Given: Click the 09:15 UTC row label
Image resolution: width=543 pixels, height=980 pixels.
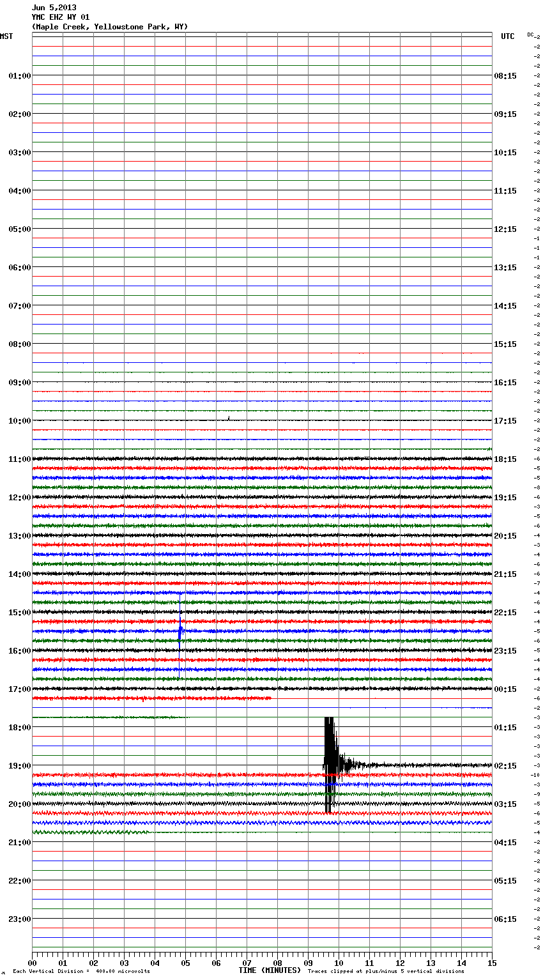Looking at the screenshot, I should [x=505, y=114].
